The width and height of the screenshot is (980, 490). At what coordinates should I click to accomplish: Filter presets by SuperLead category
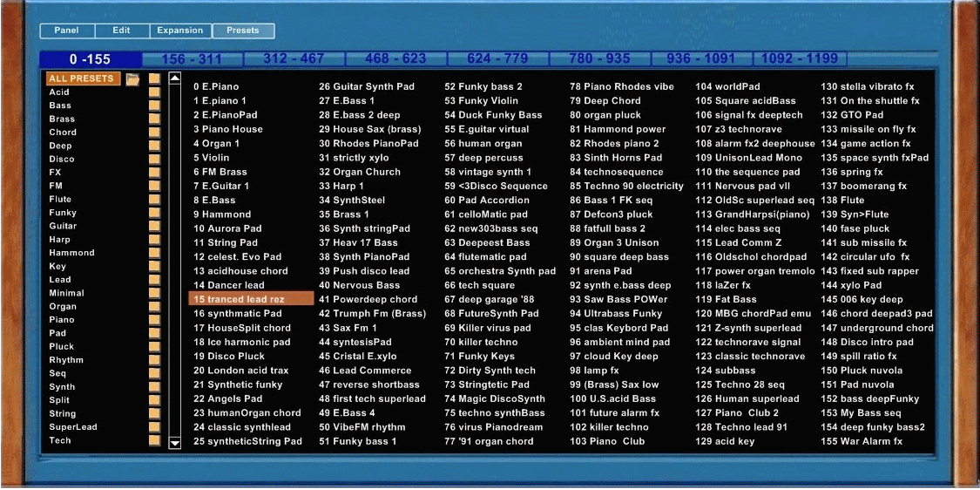coord(73,427)
